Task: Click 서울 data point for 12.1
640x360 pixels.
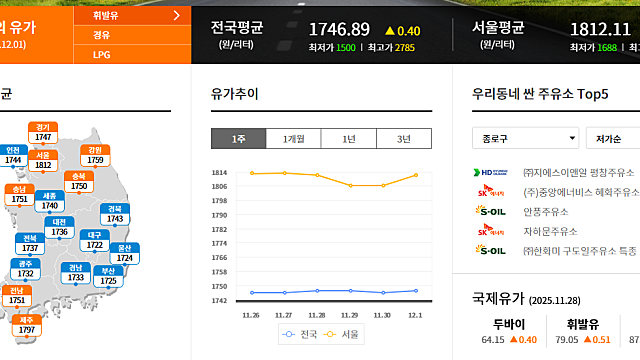Action: [416, 175]
